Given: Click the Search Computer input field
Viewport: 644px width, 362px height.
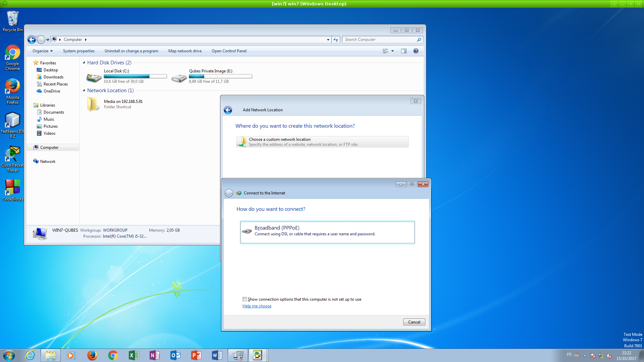Looking at the screenshot, I should pos(379,40).
